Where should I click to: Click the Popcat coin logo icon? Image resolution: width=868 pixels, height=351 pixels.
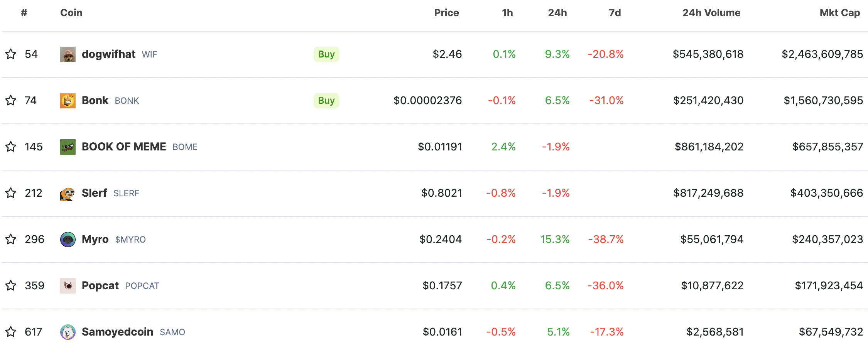(68, 286)
